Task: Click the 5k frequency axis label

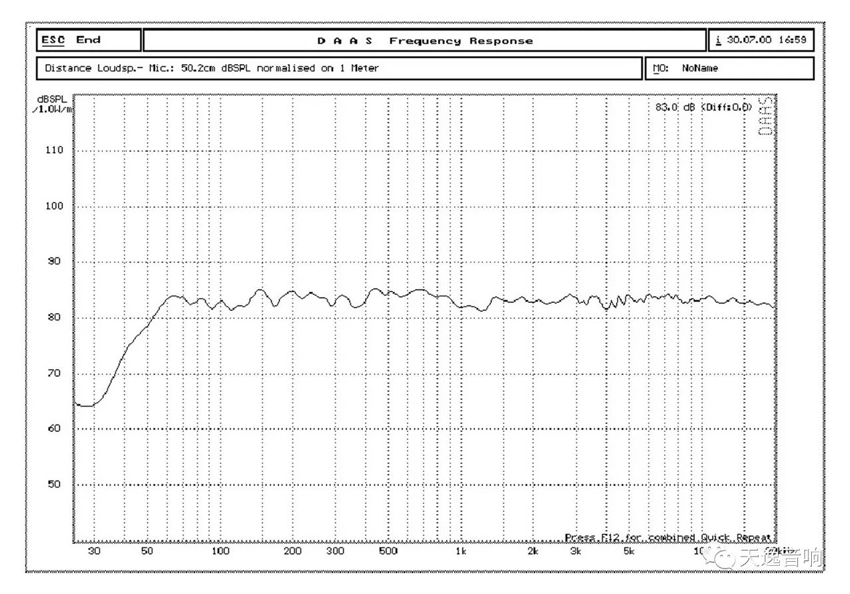Action: click(x=628, y=552)
